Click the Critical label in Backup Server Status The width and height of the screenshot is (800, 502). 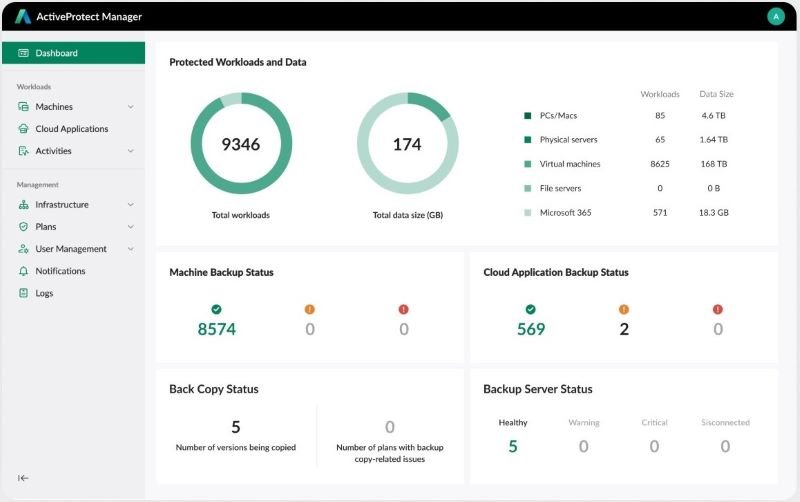[x=654, y=422]
